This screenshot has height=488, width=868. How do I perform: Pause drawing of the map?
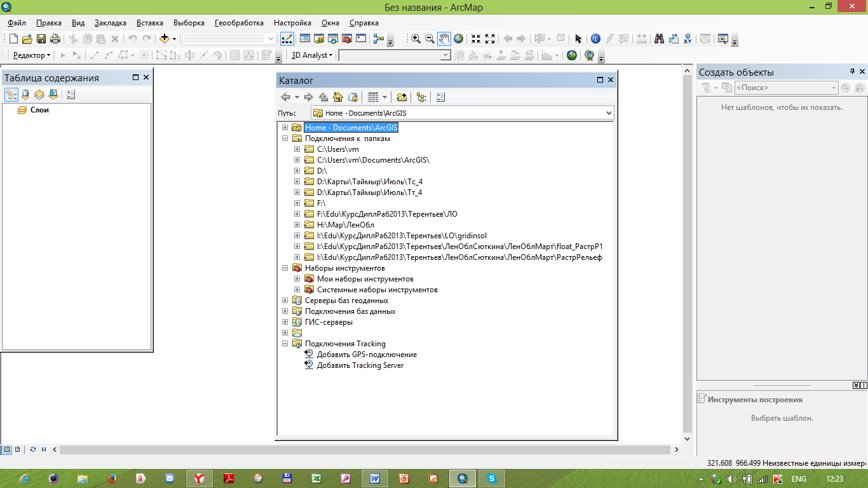tap(44, 449)
